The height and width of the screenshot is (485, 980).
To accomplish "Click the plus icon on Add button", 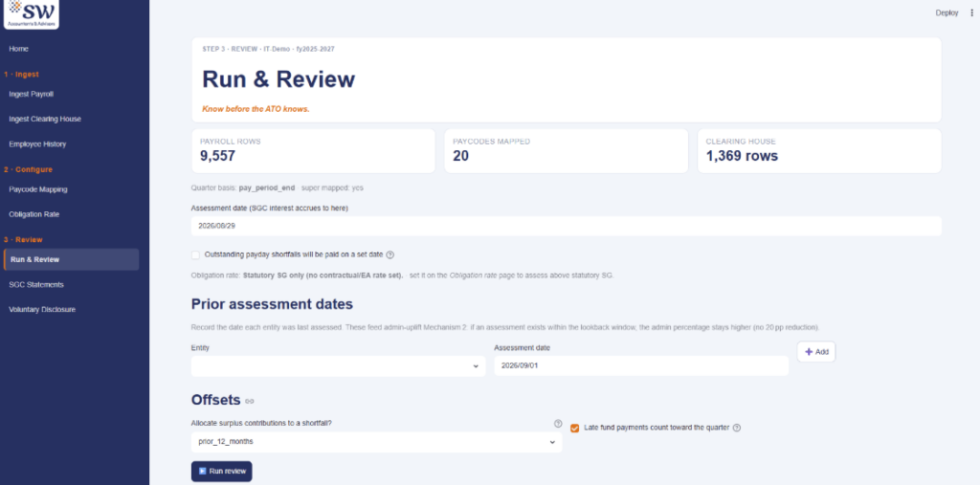I will (809, 352).
